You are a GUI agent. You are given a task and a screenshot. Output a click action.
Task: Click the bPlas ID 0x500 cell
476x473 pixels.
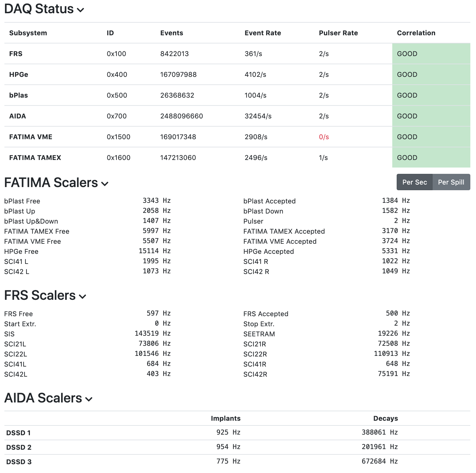coord(117,95)
